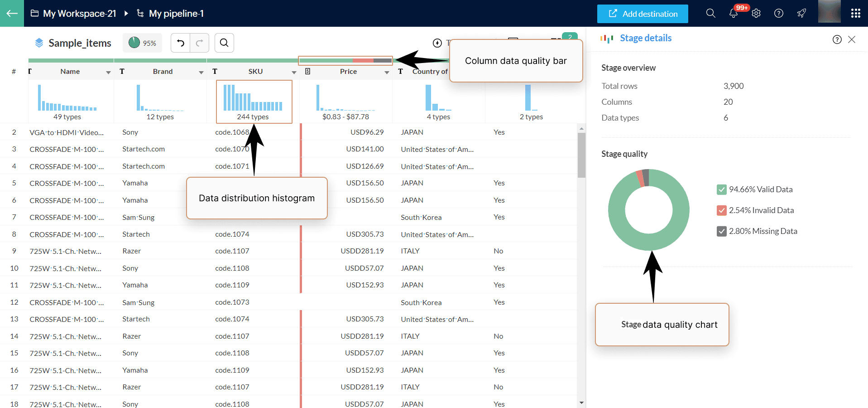Click the price cell "USD126.69"
The image size is (868, 408).
point(365,166)
